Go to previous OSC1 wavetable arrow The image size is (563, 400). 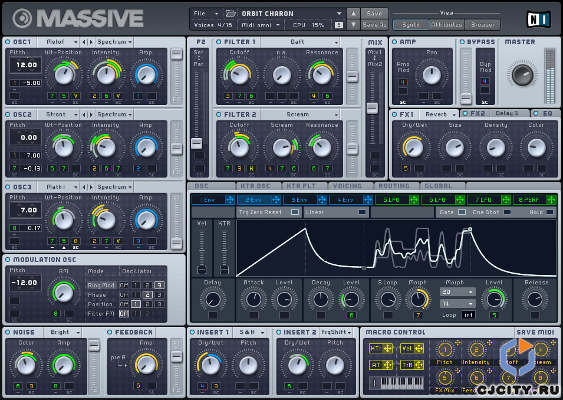tap(84, 42)
